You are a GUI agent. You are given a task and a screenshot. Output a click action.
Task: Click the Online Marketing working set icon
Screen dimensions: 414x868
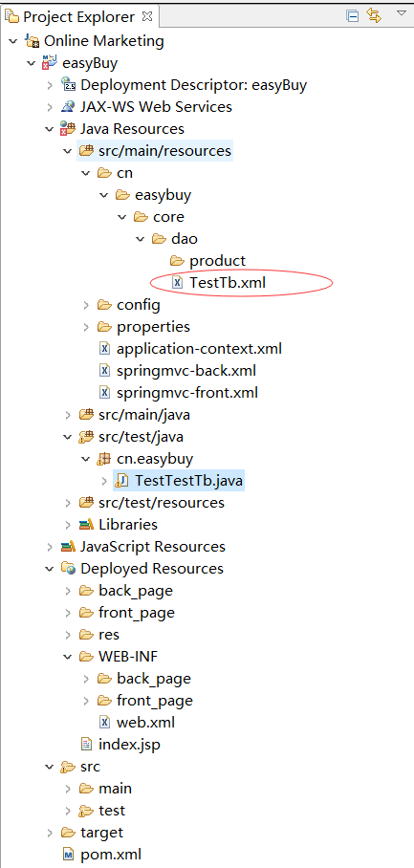pyautogui.click(x=33, y=41)
